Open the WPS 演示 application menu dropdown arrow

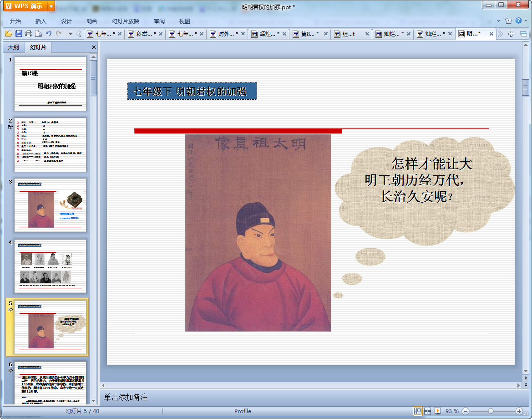coord(51,6)
